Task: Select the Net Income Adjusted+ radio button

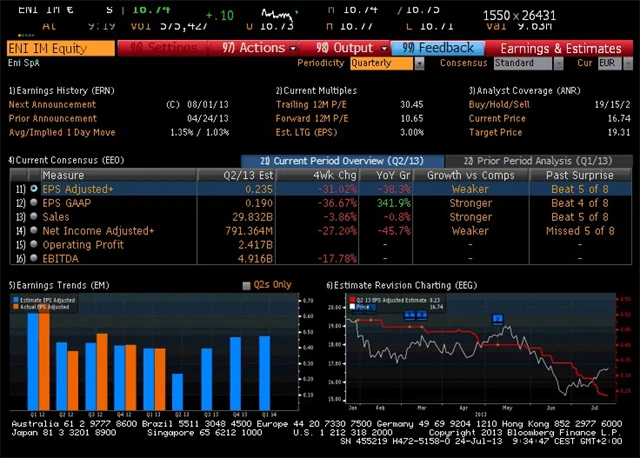Action: 34,231
